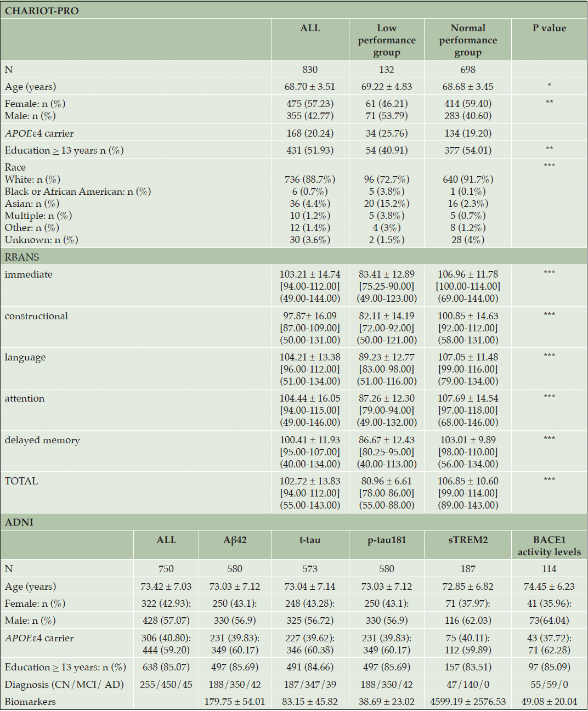Click the CHARIOT-PRO Age (years) row label
Image resolution: width=588 pixels, height=711 pixels.
31,87
